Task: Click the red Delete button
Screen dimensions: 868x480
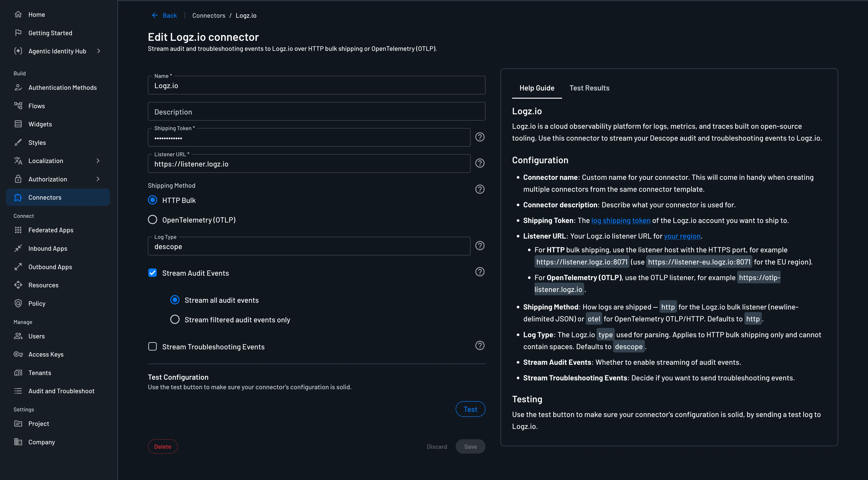Action: click(163, 447)
